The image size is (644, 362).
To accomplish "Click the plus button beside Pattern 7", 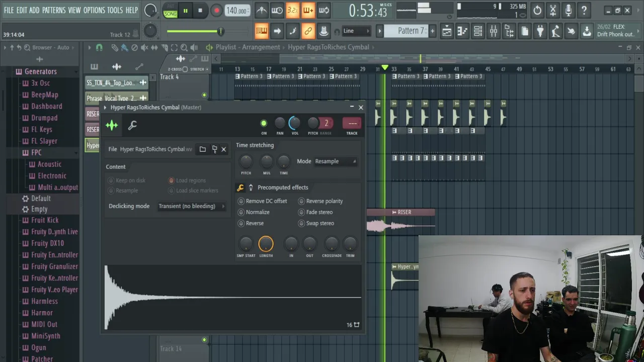I will [x=432, y=31].
